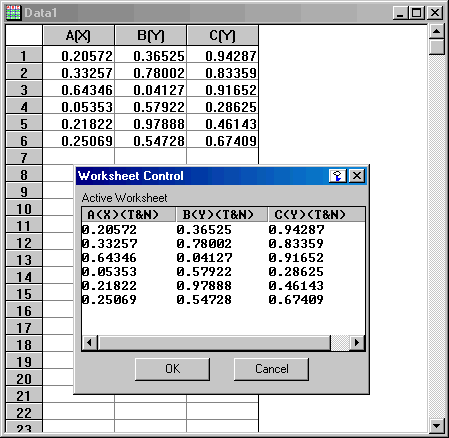Click OK in Worksheet Control

click(x=172, y=369)
